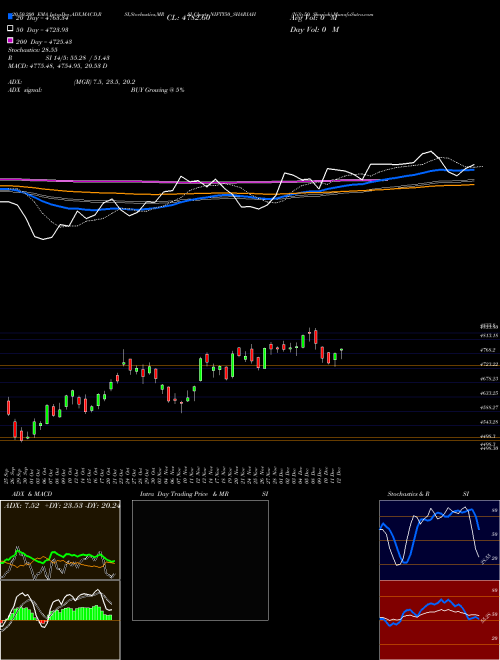Open the MACD histogram chart panel
The width and height of the screenshot is (500, 660).
pyautogui.click(x=60, y=620)
